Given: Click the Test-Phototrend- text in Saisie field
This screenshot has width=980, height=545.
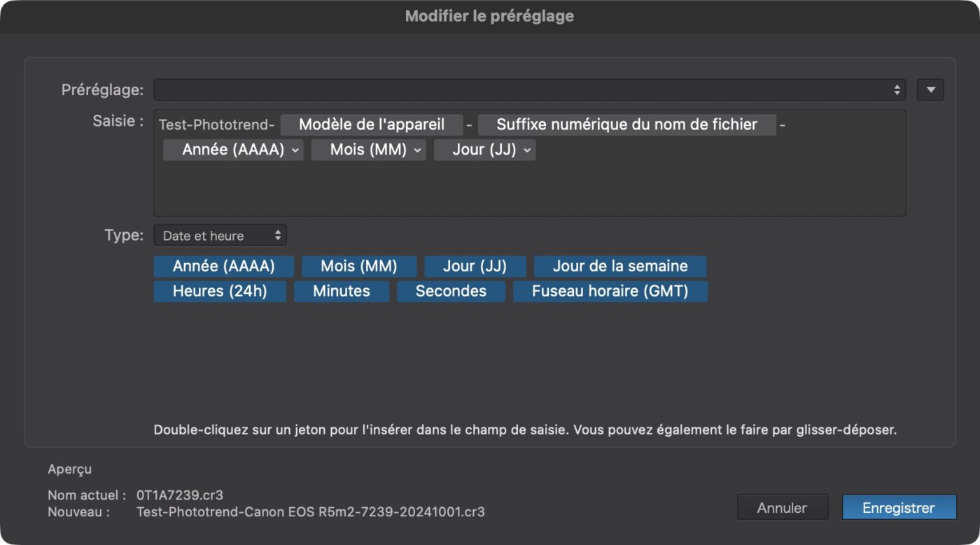Looking at the screenshot, I should (216, 125).
